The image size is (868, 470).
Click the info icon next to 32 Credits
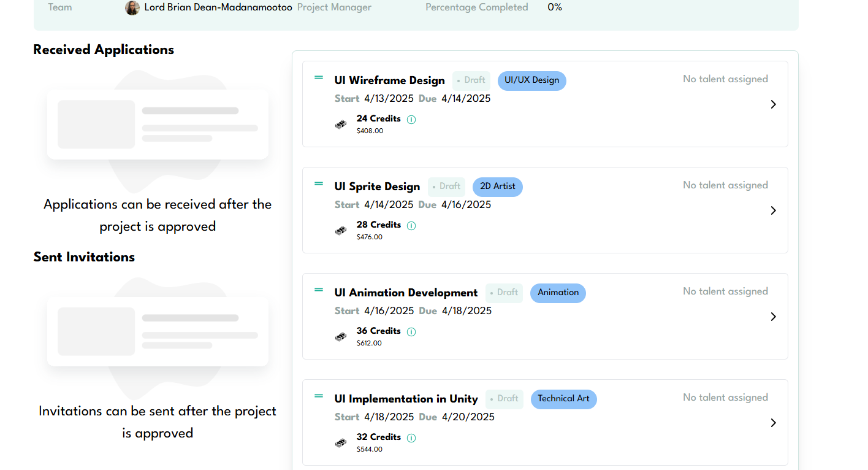[x=411, y=438]
